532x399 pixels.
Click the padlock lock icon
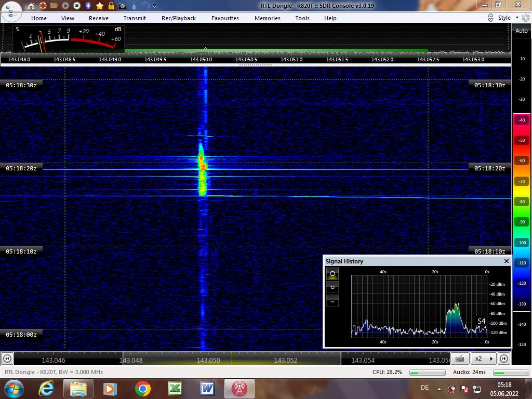point(111,5)
